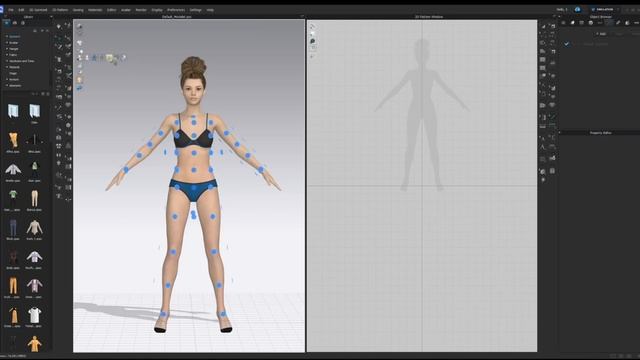Click the Property Editor panel header
640x360 pixels.
point(599,133)
